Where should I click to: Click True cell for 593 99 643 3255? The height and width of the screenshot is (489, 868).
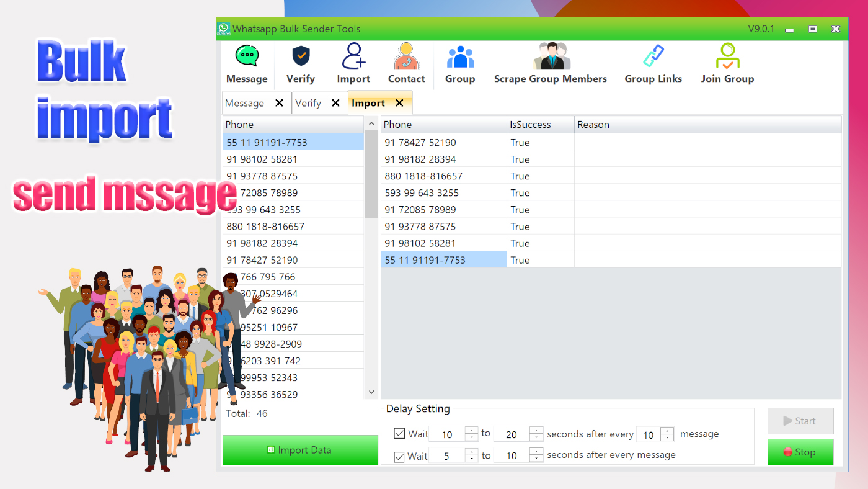[x=541, y=192]
